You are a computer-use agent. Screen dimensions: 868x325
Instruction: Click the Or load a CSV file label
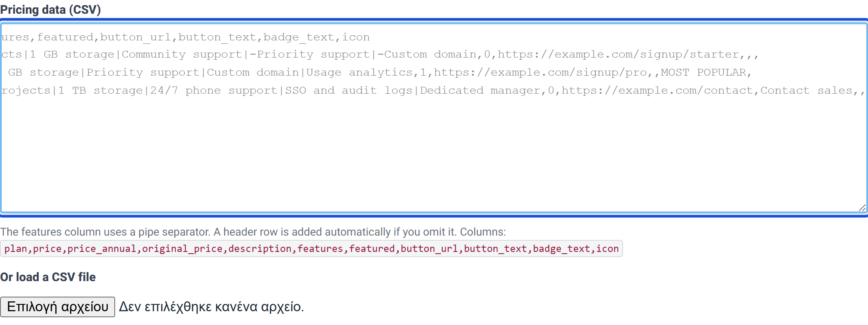click(x=48, y=277)
